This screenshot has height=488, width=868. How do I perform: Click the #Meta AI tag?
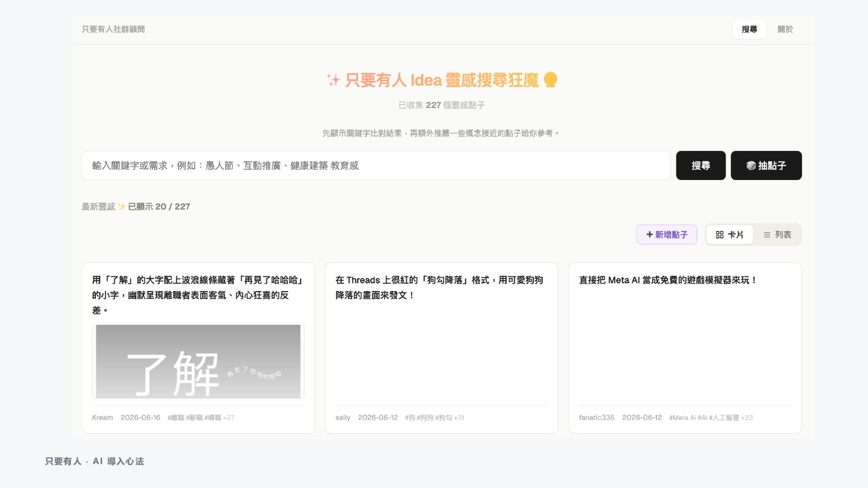coord(682,418)
